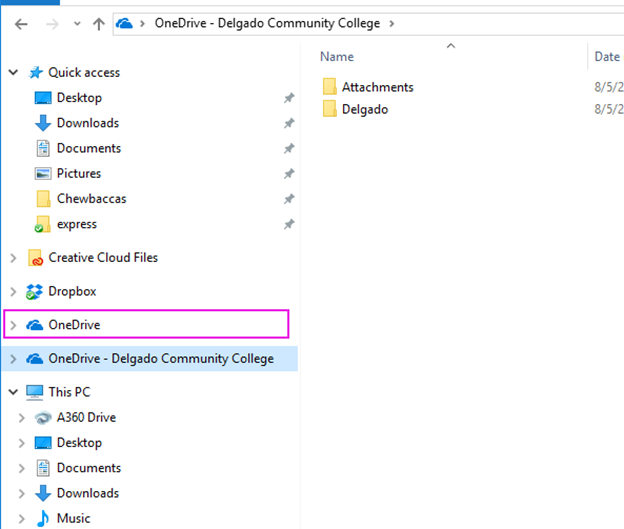The height and width of the screenshot is (529, 624).
Task: Select This PC in navigation pane
Action: [69, 392]
